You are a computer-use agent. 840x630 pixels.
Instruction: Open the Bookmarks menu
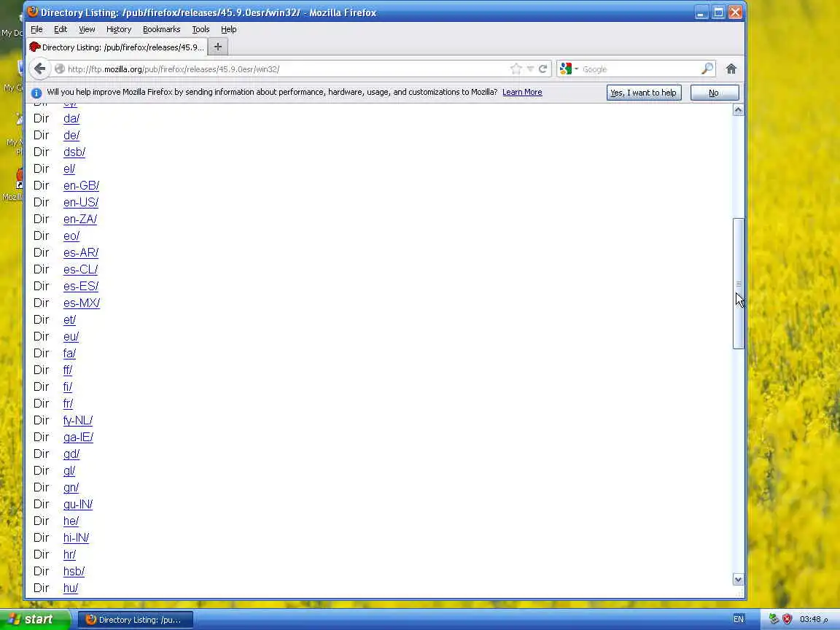tap(162, 29)
